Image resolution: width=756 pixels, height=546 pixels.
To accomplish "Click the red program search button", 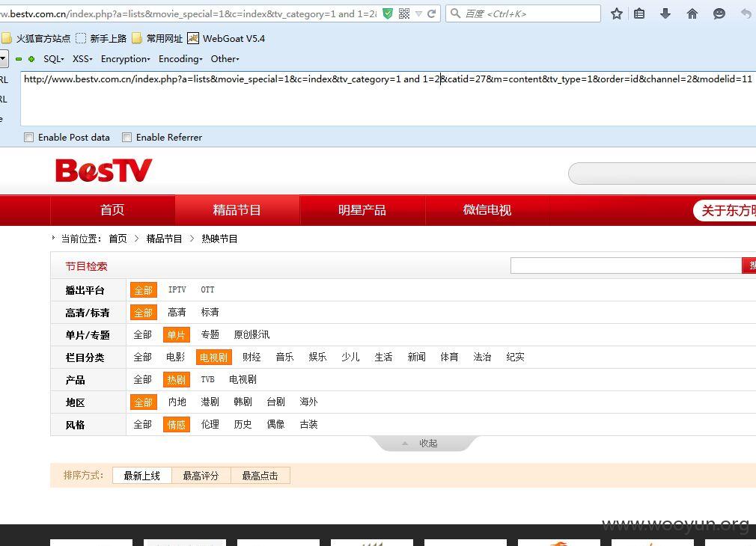I will point(749,266).
